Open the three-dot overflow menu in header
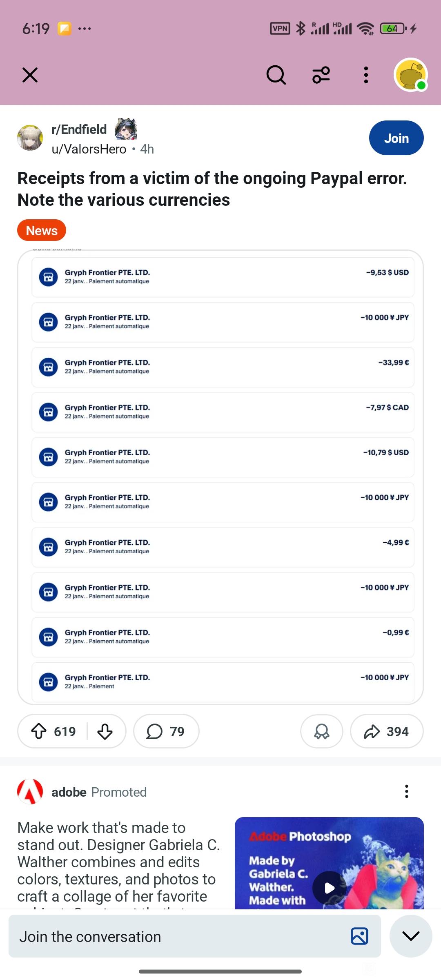Image resolution: width=441 pixels, height=980 pixels. coord(366,75)
